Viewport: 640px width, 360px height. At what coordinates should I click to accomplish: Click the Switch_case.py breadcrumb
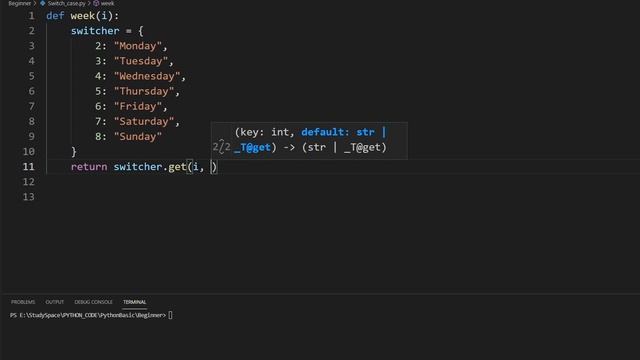pos(67,3)
